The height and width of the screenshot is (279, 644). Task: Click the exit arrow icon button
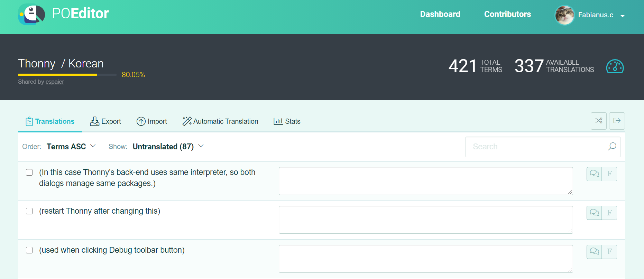(x=617, y=121)
